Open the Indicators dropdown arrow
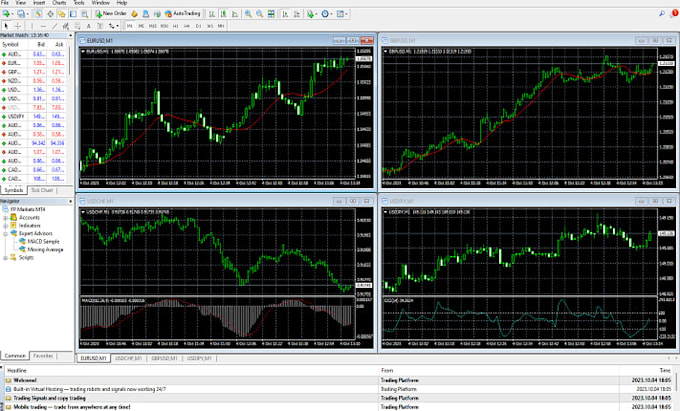This screenshot has height=411, width=680. tap(317, 14)
